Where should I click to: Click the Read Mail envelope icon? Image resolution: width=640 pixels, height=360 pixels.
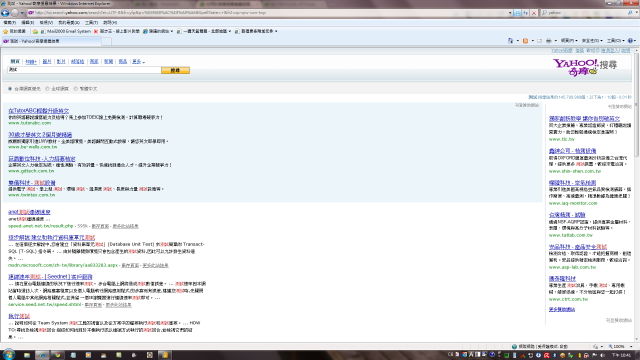pyautogui.click(x=539, y=40)
